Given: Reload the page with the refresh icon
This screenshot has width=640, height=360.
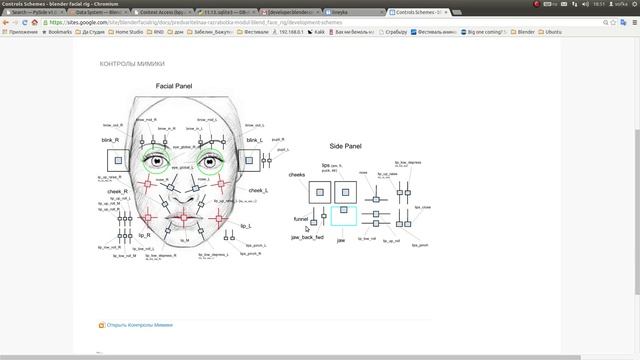Looking at the screenshot, I should pos(25,22).
